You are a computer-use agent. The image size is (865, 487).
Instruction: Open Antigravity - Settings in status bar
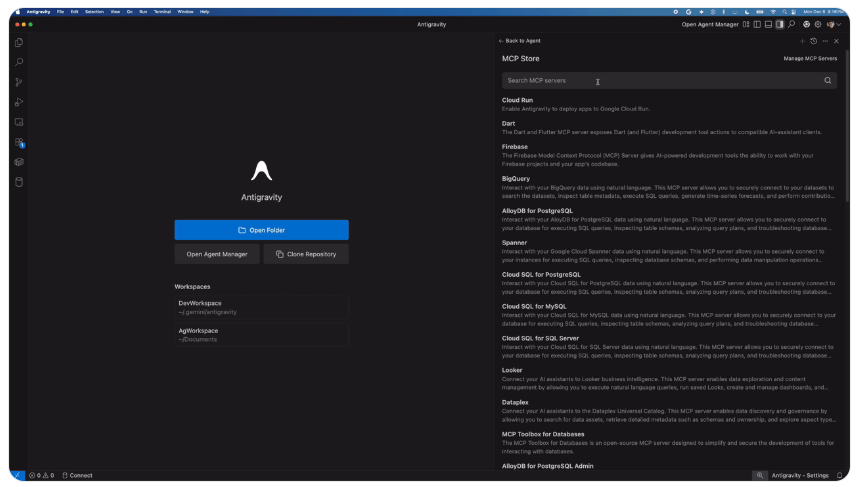pos(800,475)
